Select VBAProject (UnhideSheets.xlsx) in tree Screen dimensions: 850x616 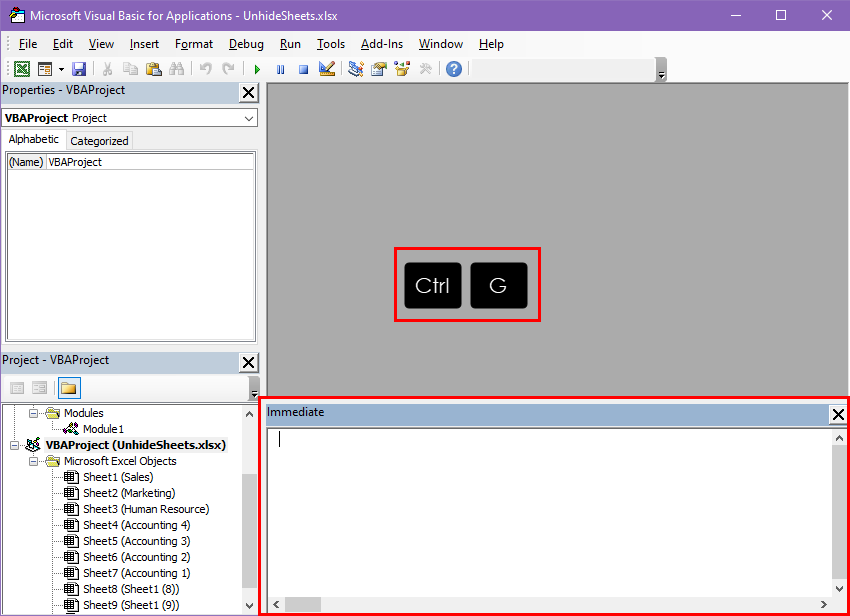coord(136,445)
